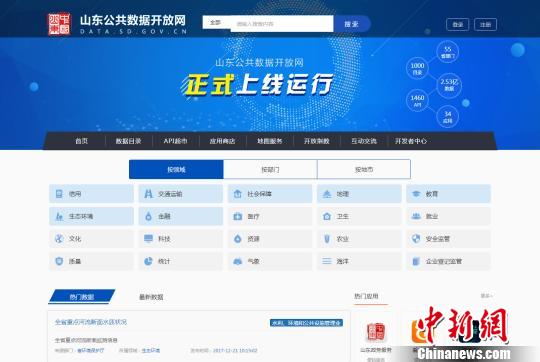Open the 金融 finance category icon

tap(148, 216)
